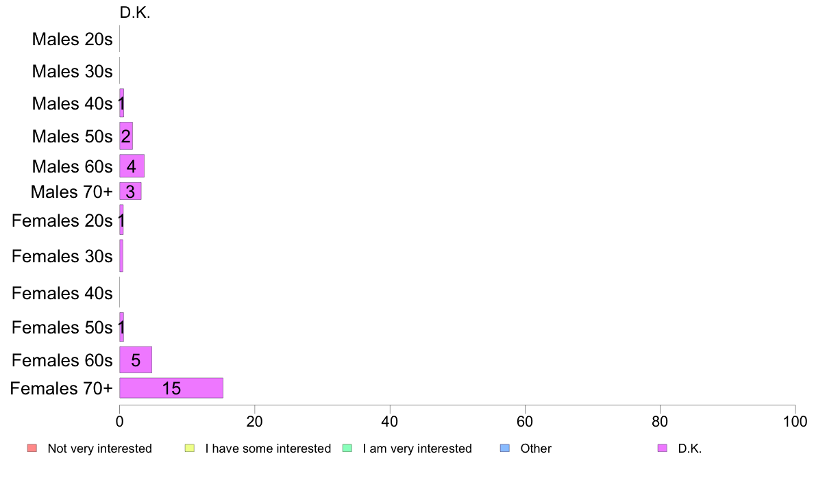Click the 100 tick on x-axis

tap(795, 421)
